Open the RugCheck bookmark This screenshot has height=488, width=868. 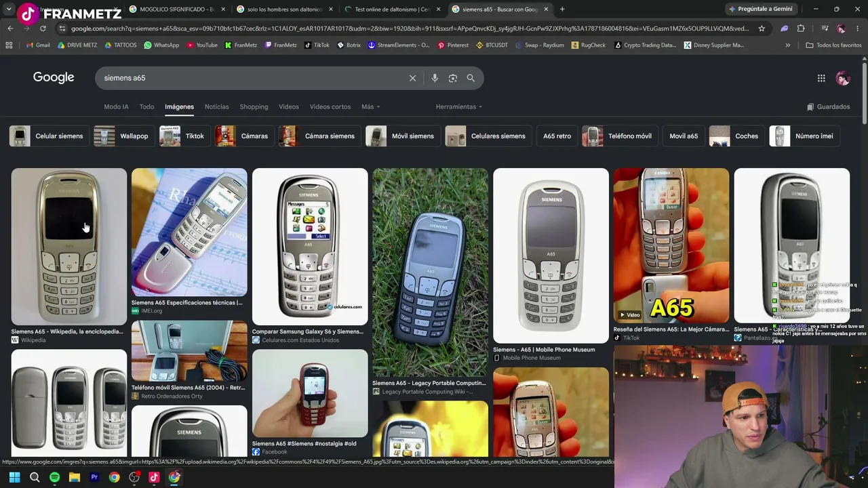pos(589,45)
